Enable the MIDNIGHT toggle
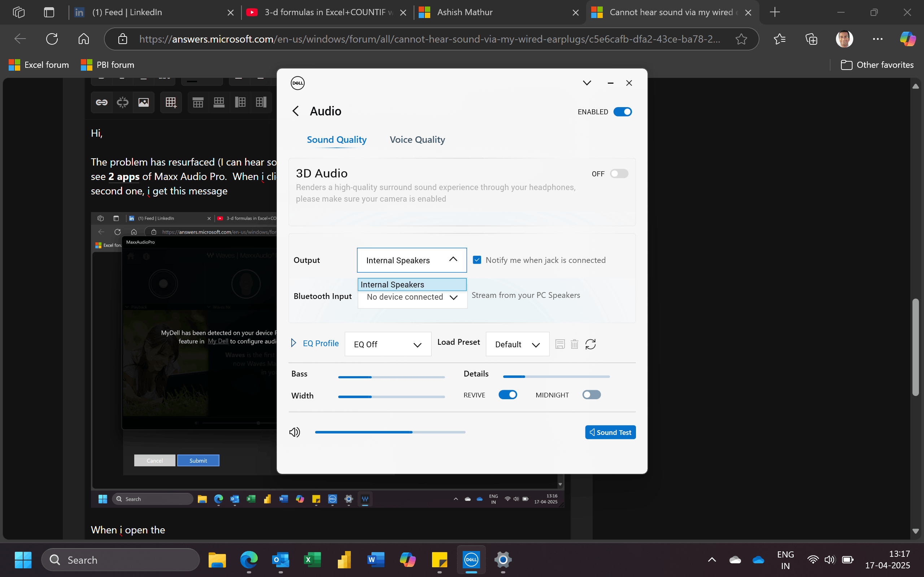924x577 pixels. [591, 395]
